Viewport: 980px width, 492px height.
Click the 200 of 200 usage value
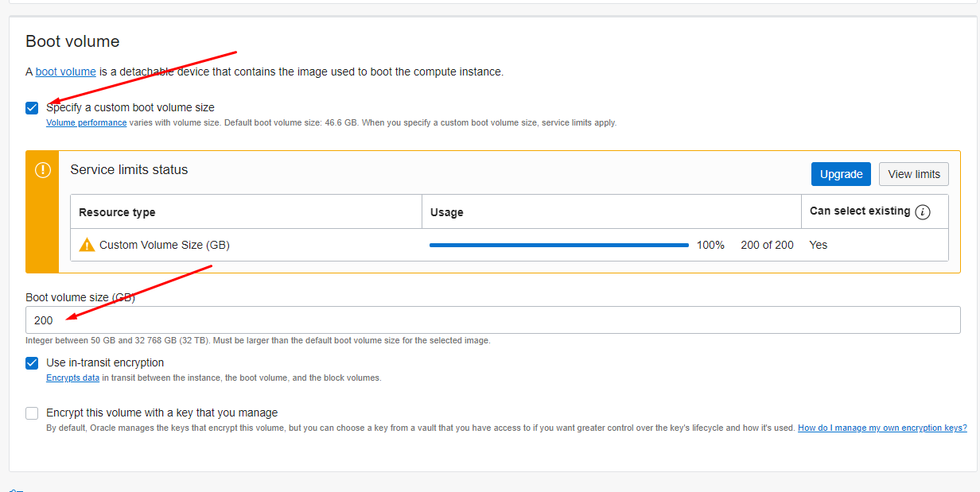coord(767,245)
